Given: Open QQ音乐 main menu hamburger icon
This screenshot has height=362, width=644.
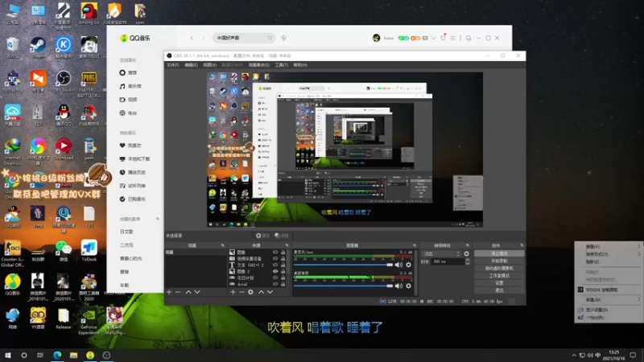Looking at the screenshot, I should click(452, 38).
